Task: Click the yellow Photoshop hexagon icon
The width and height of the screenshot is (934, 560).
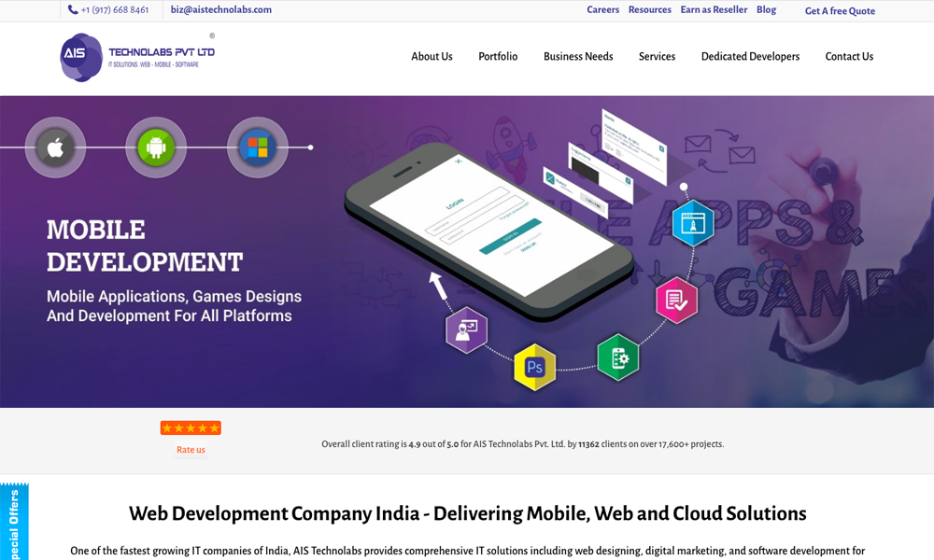Action: [534, 367]
